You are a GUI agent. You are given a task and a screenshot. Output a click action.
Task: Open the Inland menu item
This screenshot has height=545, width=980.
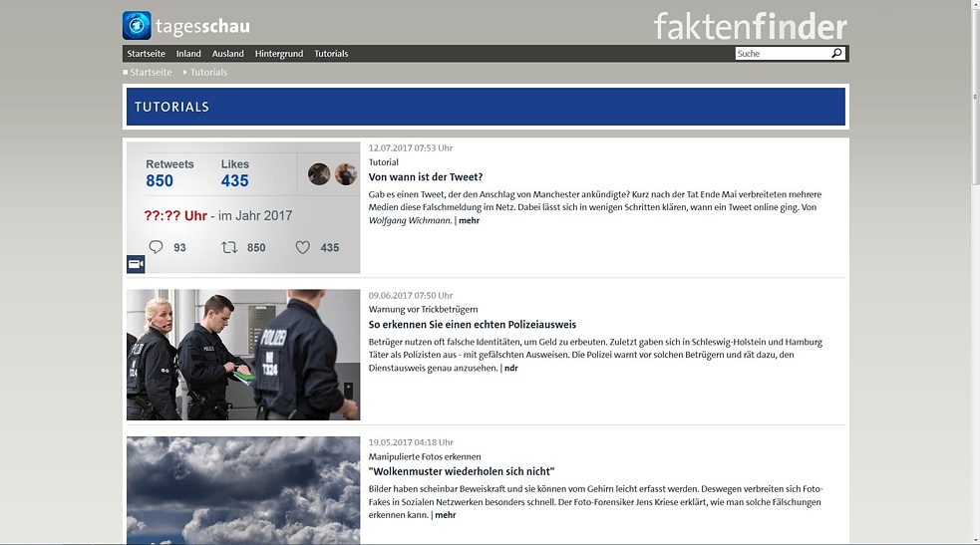point(188,54)
